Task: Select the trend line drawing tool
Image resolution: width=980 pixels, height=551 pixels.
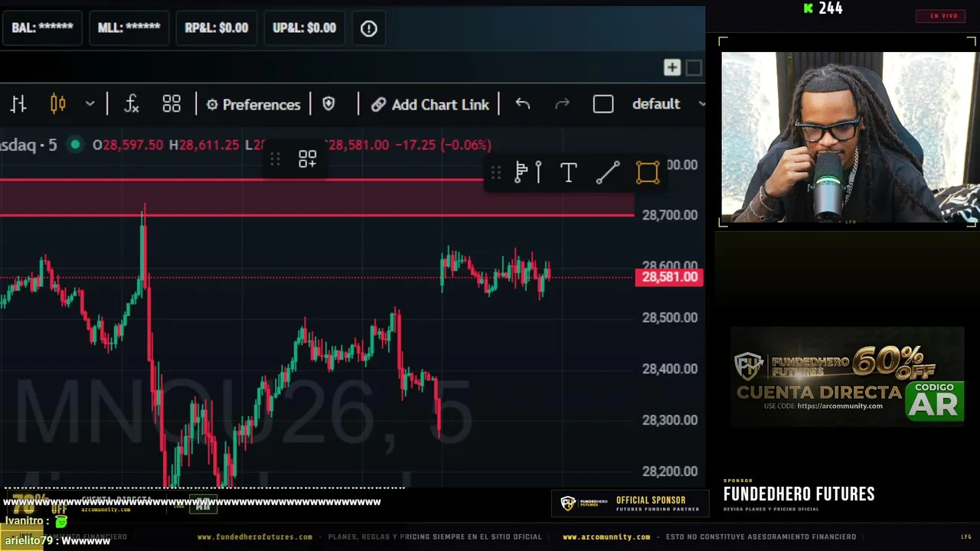Action: [x=608, y=173]
